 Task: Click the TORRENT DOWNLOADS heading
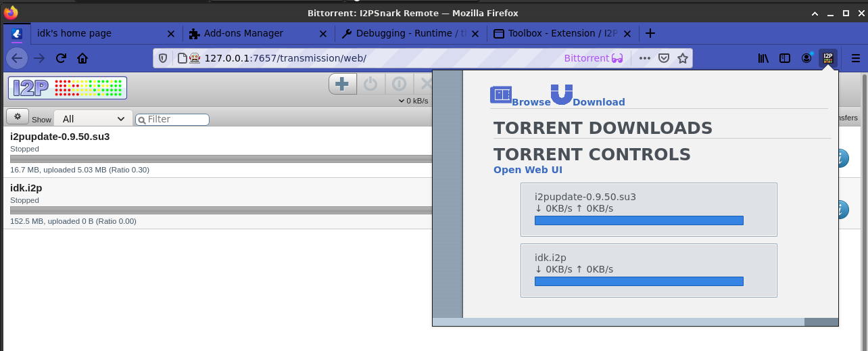click(603, 128)
